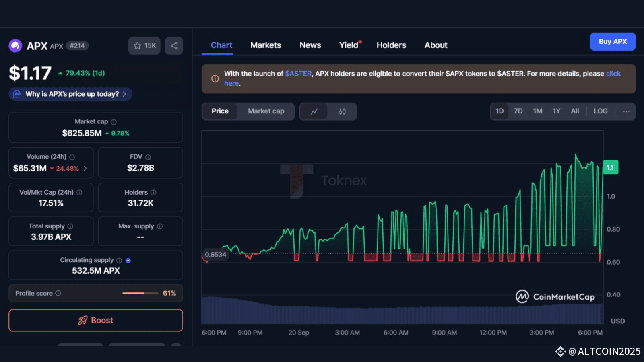Open Profile score info icon

pyautogui.click(x=58, y=293)
